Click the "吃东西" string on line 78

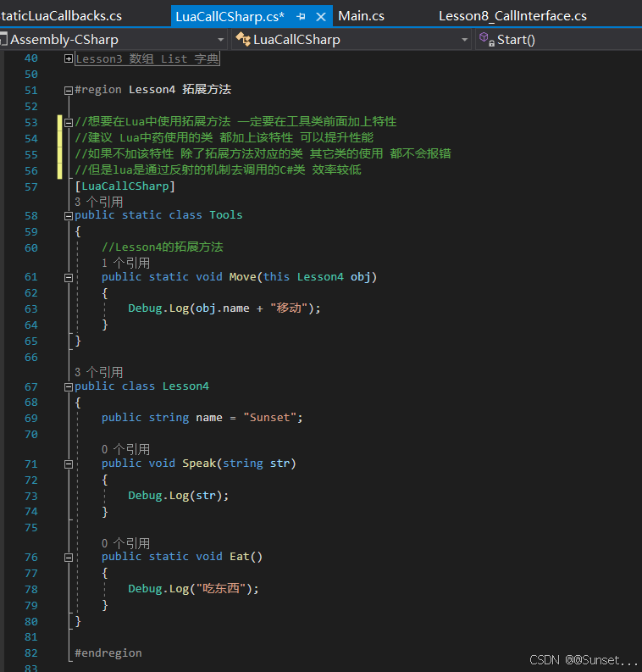tap(221, 588)
